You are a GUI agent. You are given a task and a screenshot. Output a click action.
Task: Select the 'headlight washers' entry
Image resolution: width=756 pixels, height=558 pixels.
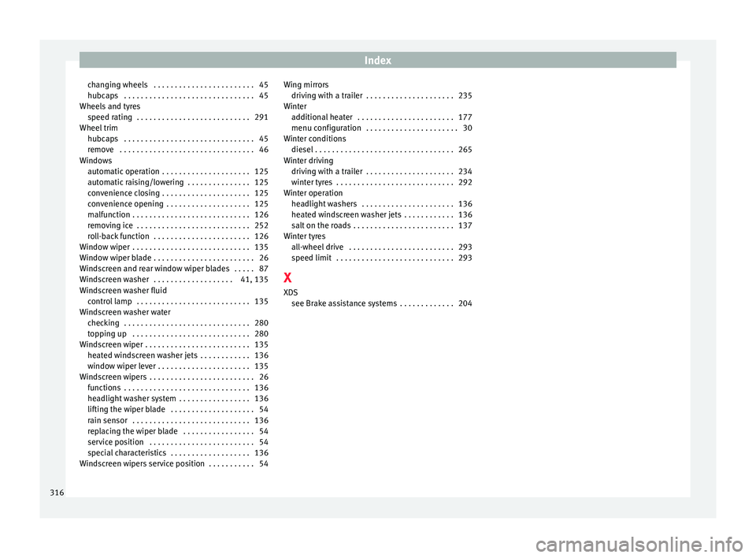[382, 203]
